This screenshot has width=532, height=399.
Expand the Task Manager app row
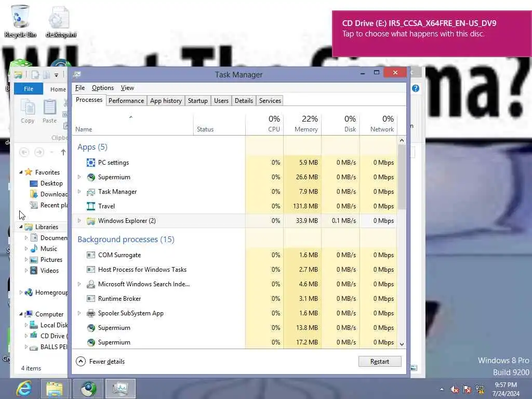tap(79, 192)
